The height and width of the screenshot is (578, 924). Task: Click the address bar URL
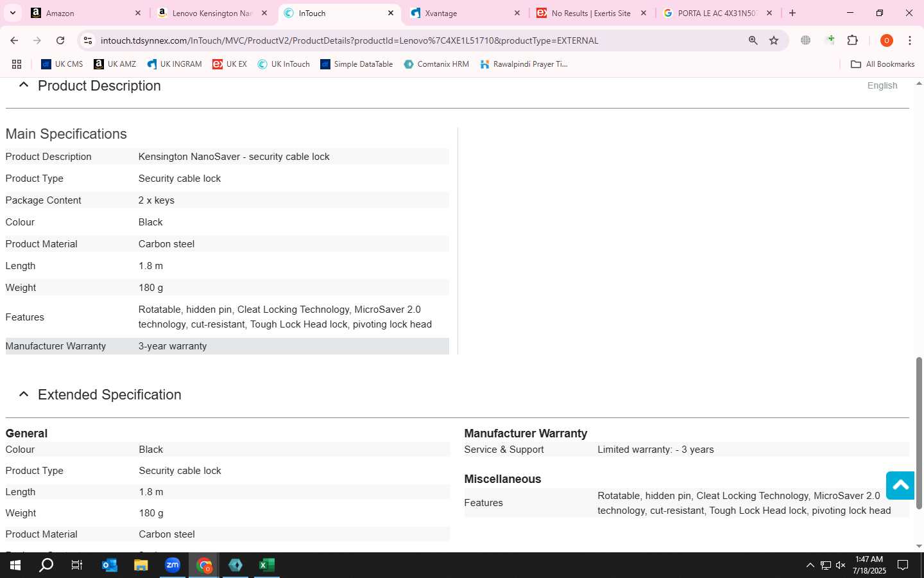pos(349,40)
